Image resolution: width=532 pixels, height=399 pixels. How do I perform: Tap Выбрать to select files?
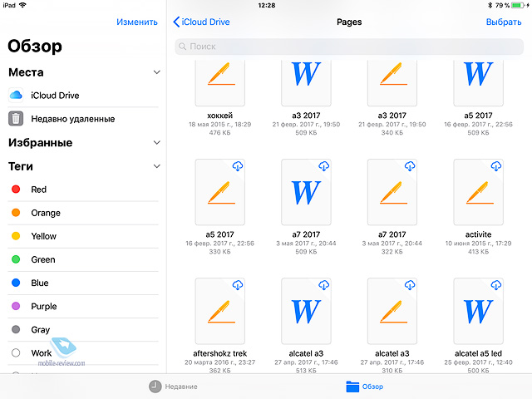click(x=504, y=22)
